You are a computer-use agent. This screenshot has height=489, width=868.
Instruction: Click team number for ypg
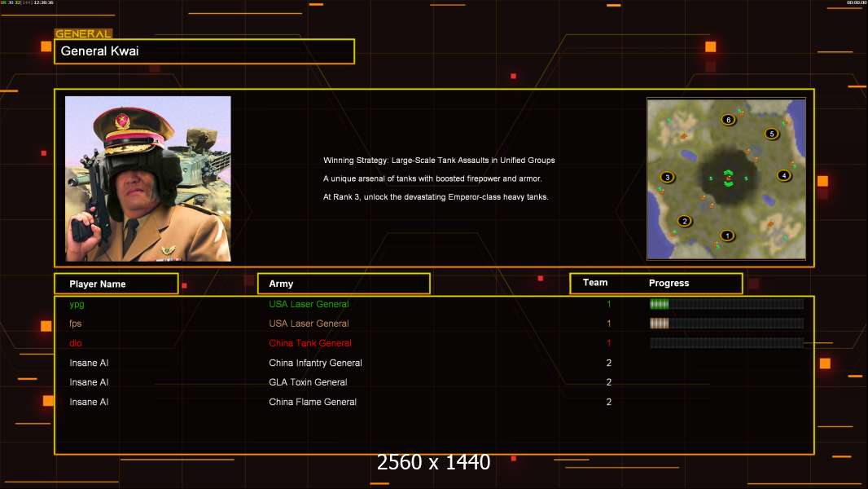[609, 304]
